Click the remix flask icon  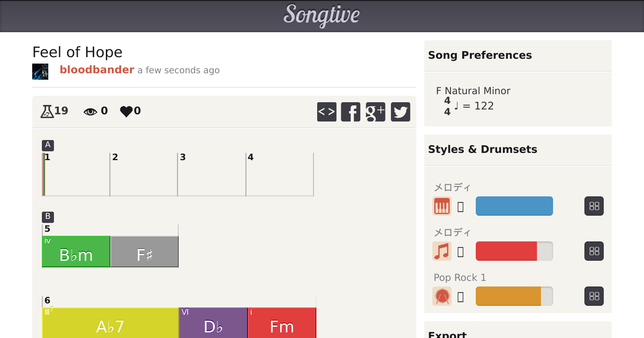pyautogui.click(x=47, y=111)
